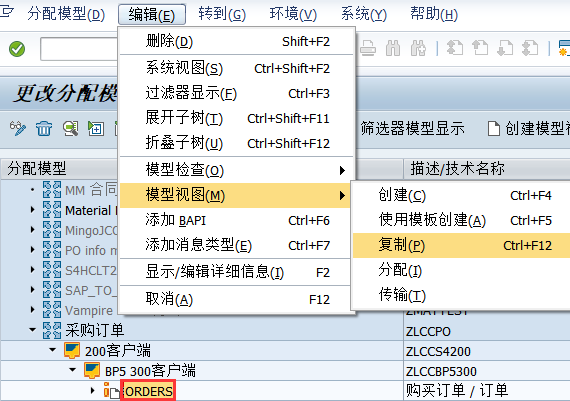Click the magnifier search icon in application toolbar
Image resolution: width=570 pixels, height=401 pixels.
71,129
